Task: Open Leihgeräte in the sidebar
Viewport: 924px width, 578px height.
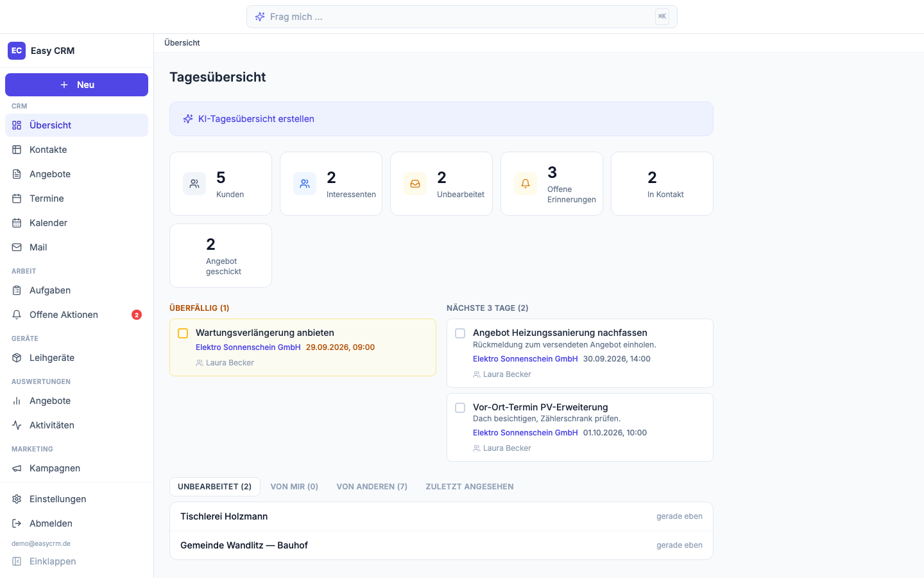Action: tap(76, 358)
